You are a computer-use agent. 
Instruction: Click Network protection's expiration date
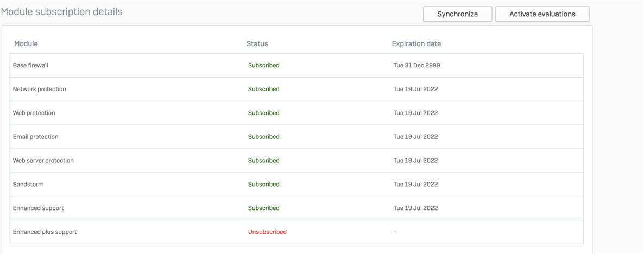coord(415,89)
